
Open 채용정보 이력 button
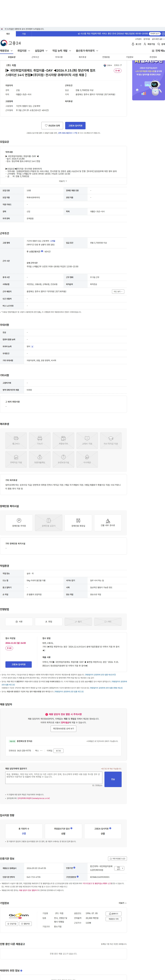114,919
